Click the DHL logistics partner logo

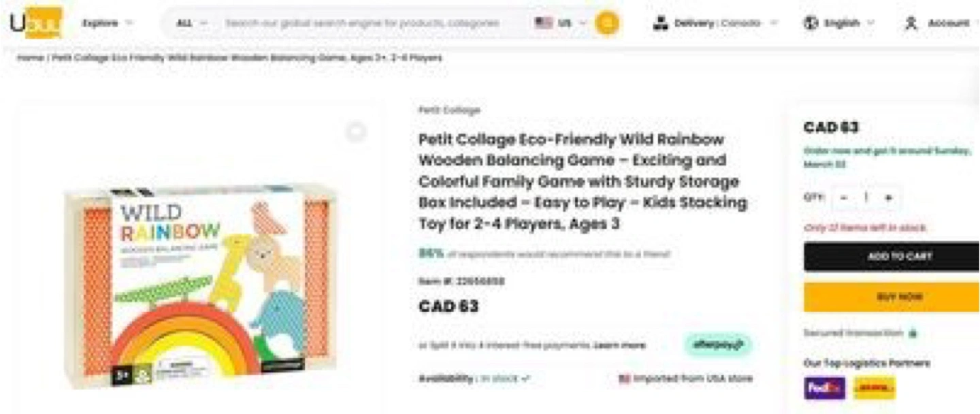[875, 388]
